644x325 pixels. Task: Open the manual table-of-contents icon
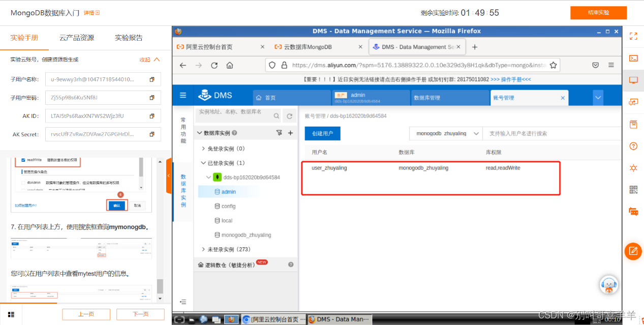(x=11, y=314)
